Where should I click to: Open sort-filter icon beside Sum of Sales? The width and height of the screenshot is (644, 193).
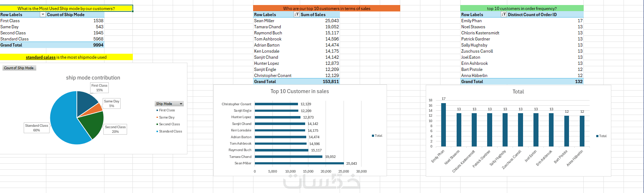tap(297, 15)
